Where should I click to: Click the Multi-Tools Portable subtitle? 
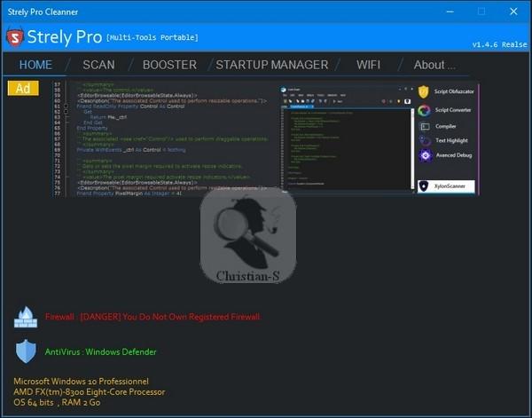click(x=153, y=37)
